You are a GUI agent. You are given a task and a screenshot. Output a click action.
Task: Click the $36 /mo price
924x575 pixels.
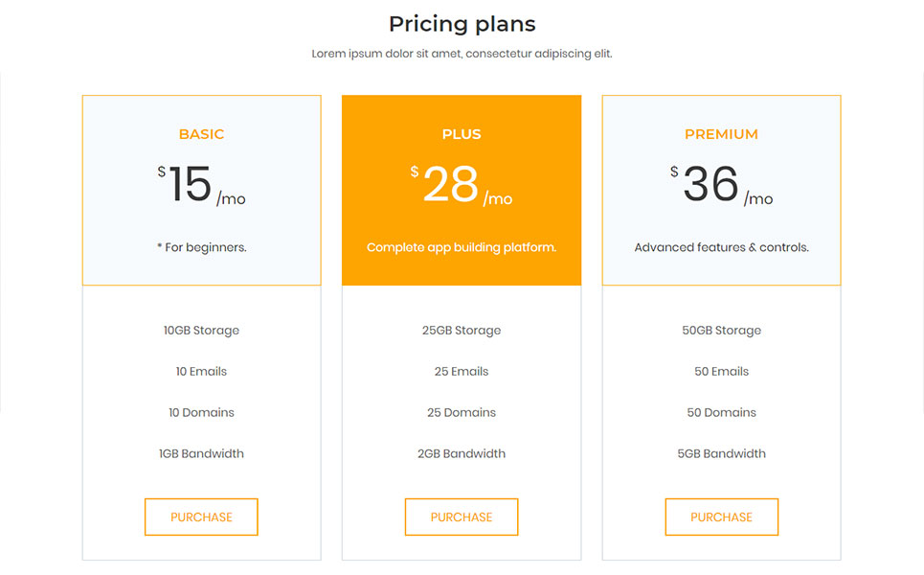pos(721,185)
